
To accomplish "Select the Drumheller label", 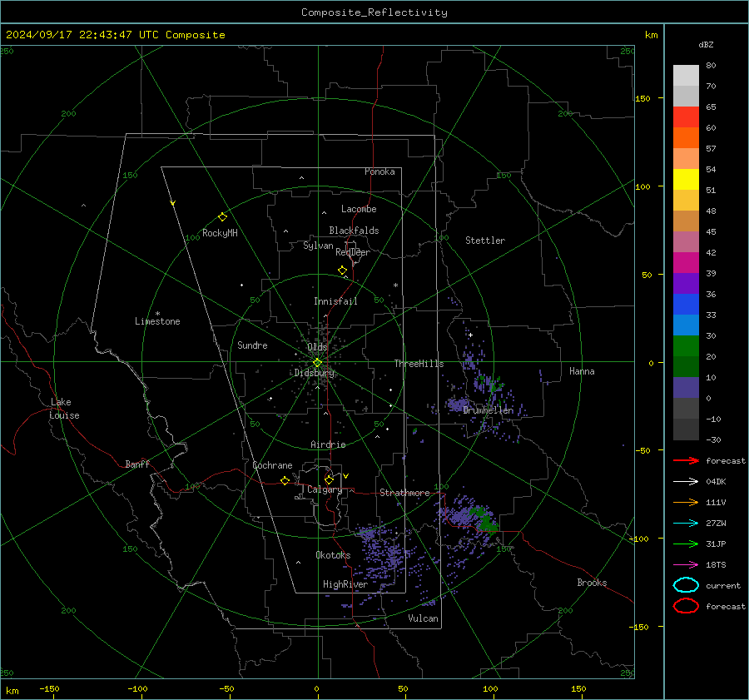I will coord(489,410).
